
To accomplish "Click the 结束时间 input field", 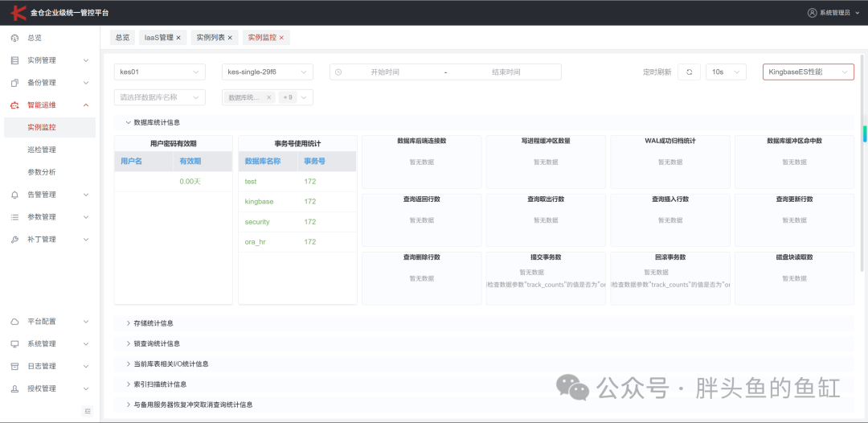I will click(x=506, y=72).
